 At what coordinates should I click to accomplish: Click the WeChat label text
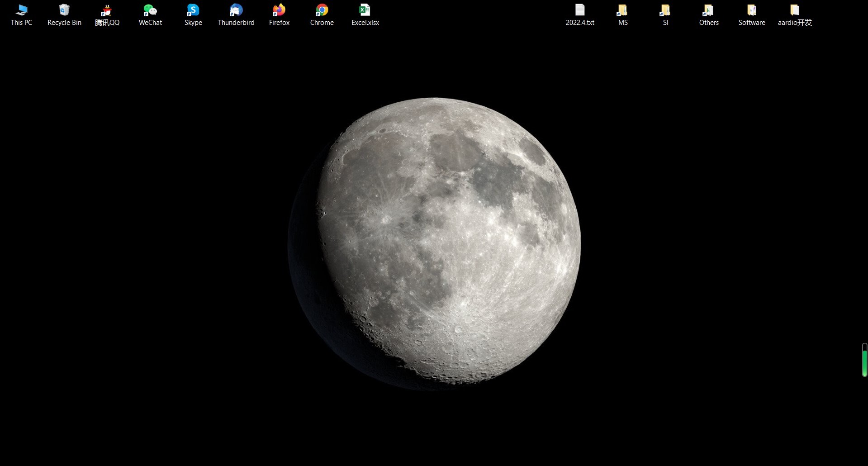[150, 23]
